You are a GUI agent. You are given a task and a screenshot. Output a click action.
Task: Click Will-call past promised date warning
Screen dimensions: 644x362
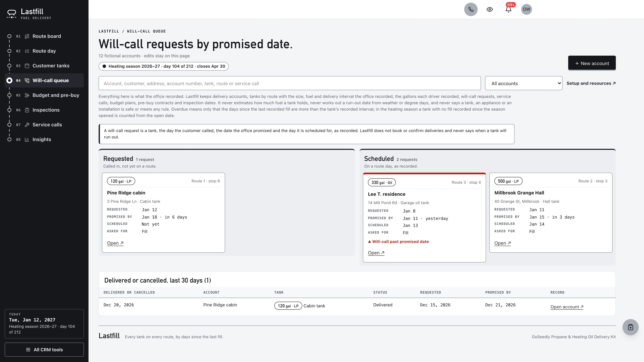[398, 242]
